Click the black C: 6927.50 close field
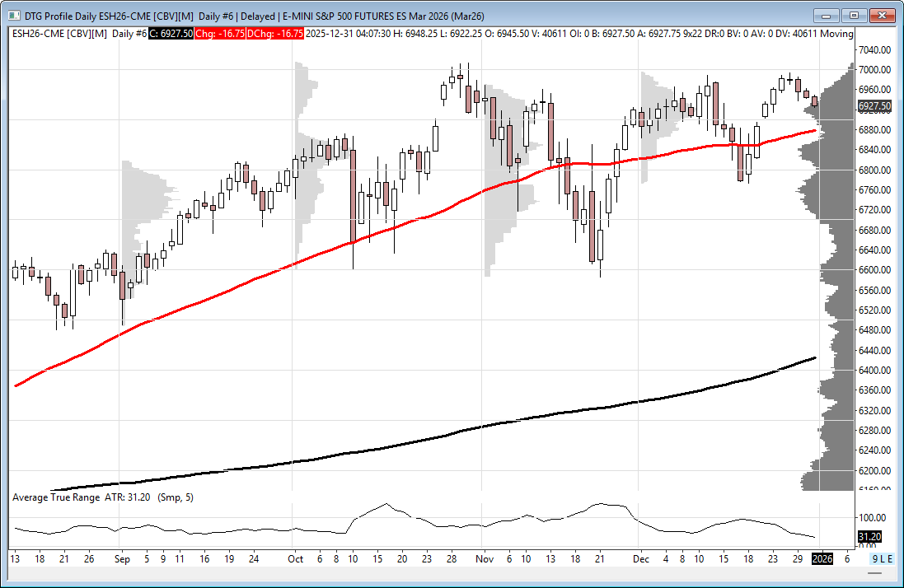 click(171, 33)
